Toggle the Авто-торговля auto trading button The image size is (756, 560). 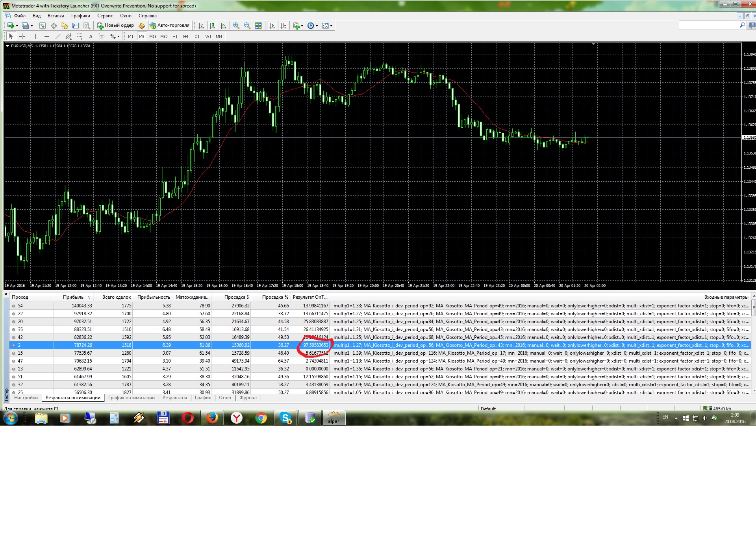[x=170, y=26]
